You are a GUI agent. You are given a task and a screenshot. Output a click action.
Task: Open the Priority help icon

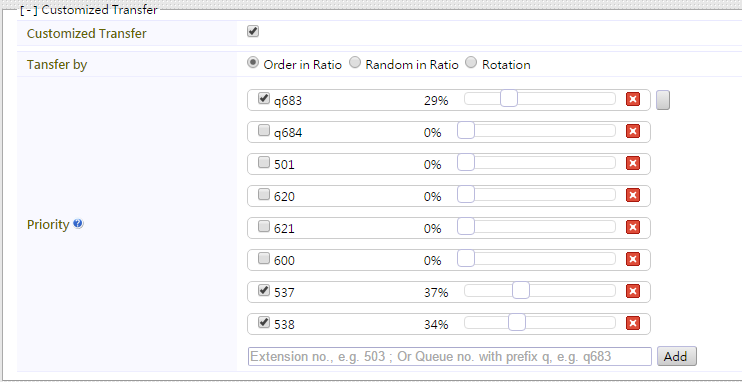(79, 224)
